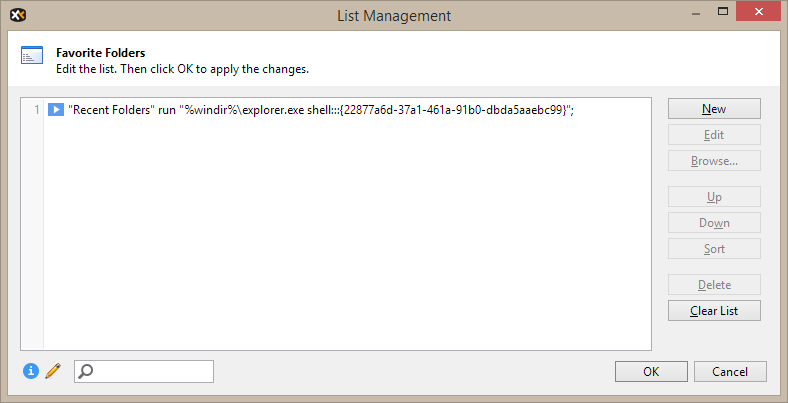Click row number 1 in the list gutter
Viewport: 788px width, 403px height.
coord(34,110)
